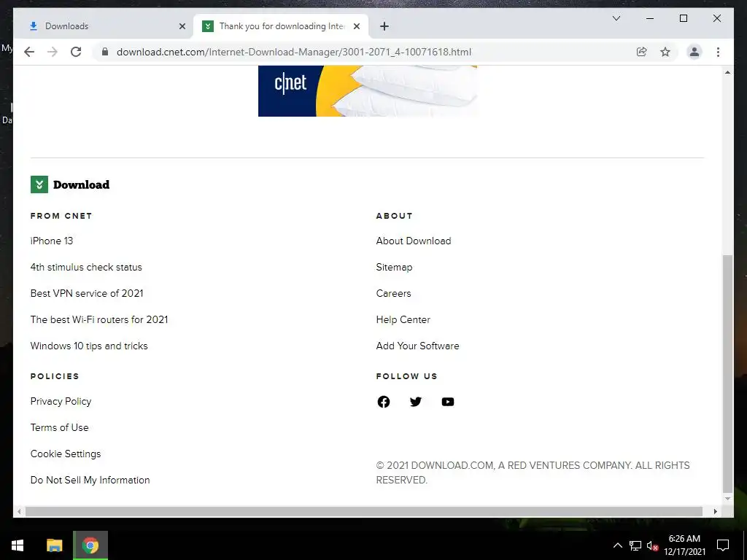Screen dimensions: 747x560
Task: Open the Privacy Policy link
Action: tap(61, 402)
